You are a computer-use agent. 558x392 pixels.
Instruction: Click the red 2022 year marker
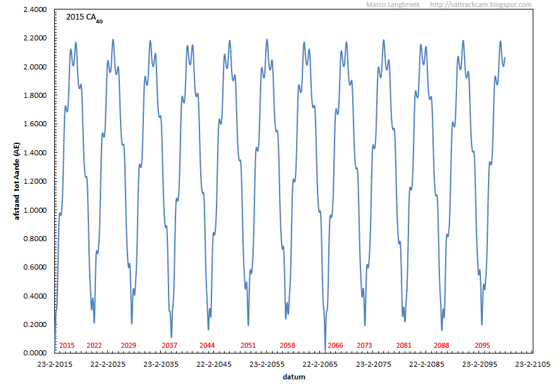point(94,345)
